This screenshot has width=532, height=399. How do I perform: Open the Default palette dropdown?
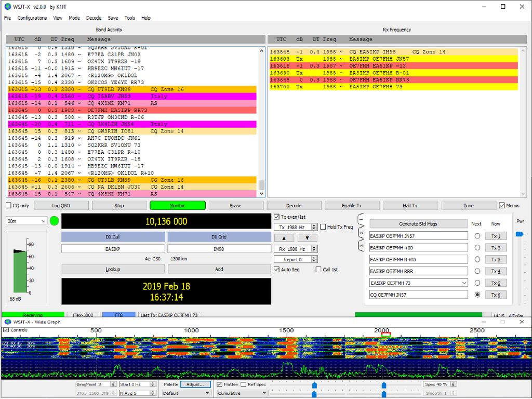coord(186,393)
